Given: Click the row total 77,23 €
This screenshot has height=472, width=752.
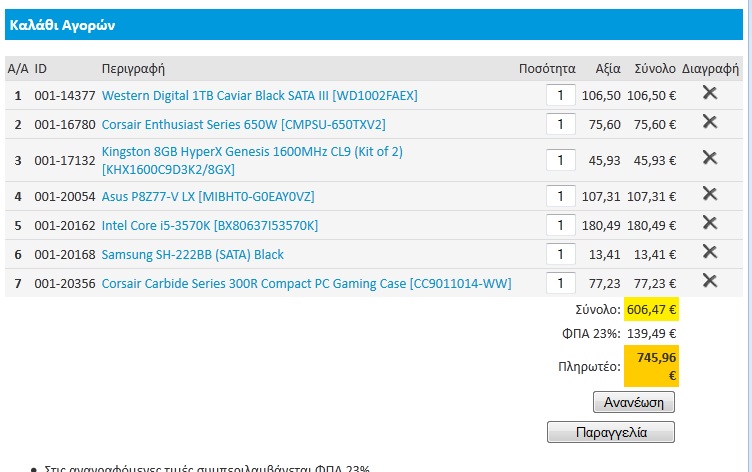Looking at the screenshot, I should tap(655, 283).
